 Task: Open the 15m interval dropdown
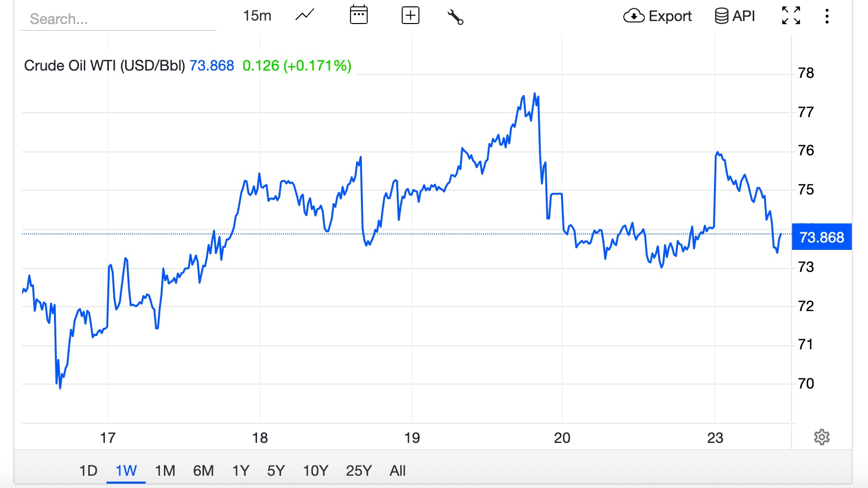(257, 16)
